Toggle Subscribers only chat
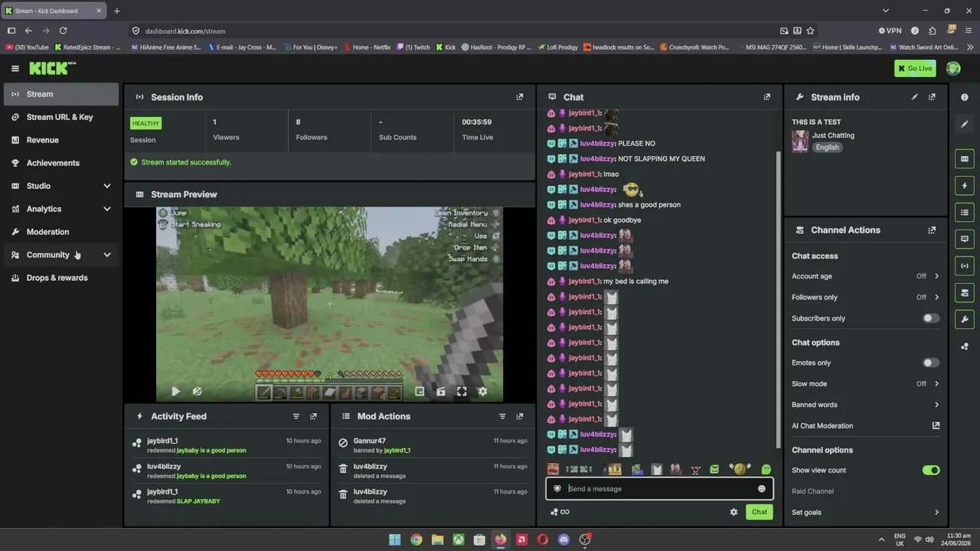Screen dimensions: 980x551 click(930, 318)
